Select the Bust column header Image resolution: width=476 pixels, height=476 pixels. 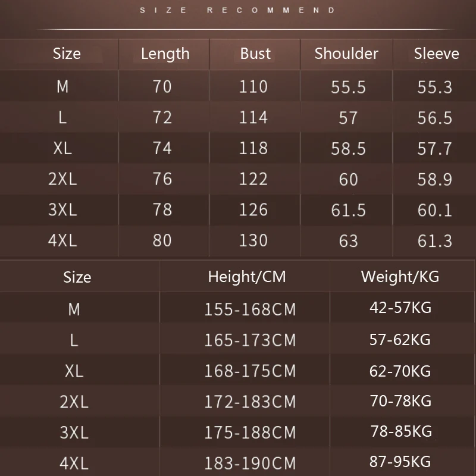[255, 54]
